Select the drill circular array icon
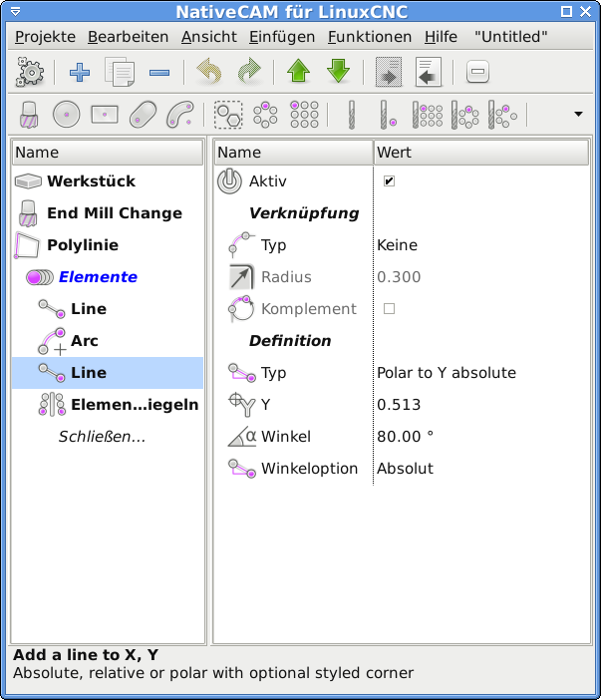This screenshot has height=700, width=601. (x=464, y=115)
